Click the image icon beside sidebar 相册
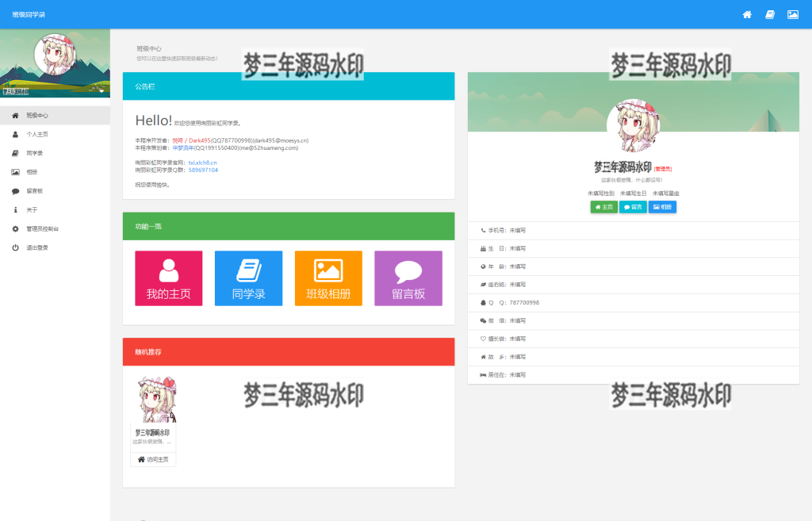Image resolution: width=812 pixels, height=521 pixels. (x=15, y=172)
